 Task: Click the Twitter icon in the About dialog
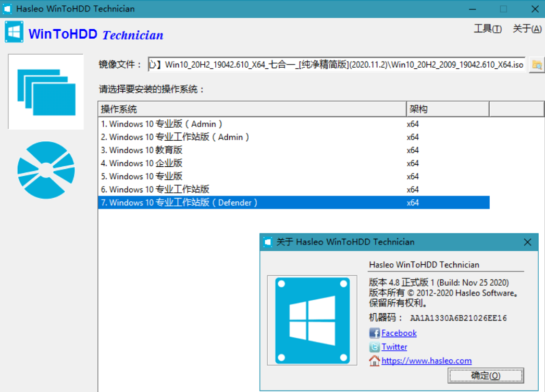[x=374, y=347]
